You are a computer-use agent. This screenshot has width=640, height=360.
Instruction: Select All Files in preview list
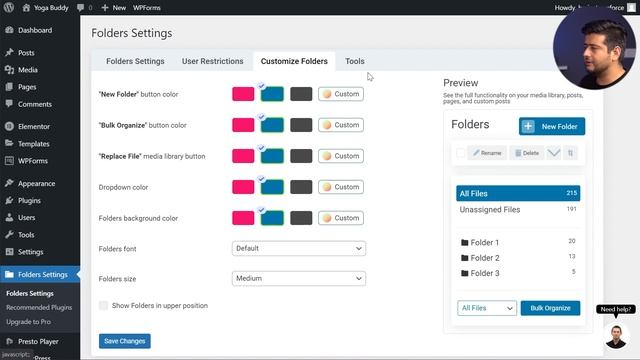point(518,193)
